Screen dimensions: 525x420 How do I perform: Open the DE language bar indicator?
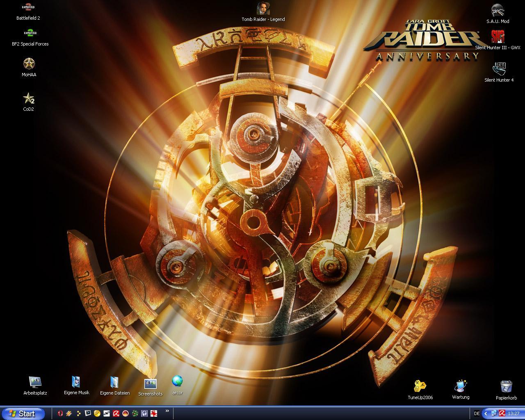tap(477, 413)
